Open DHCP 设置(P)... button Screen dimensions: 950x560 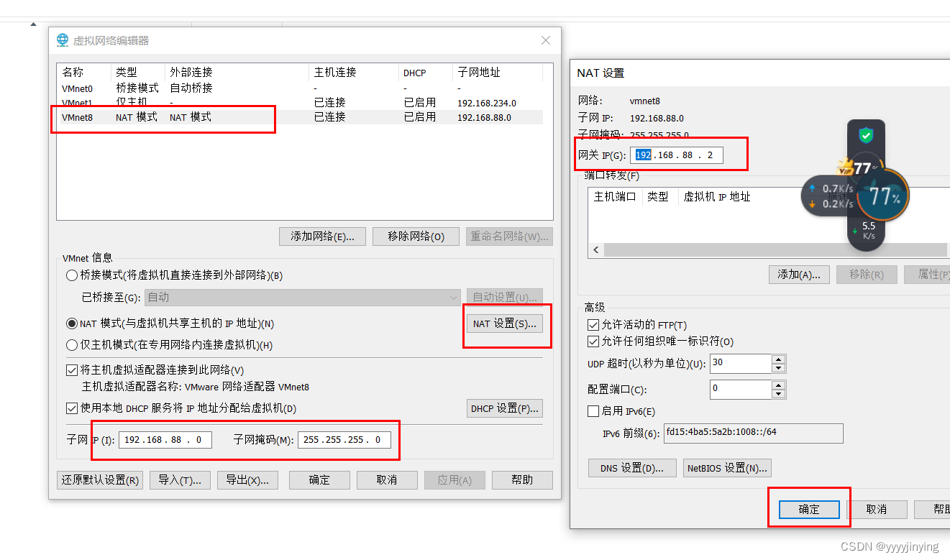coord(504,408)
